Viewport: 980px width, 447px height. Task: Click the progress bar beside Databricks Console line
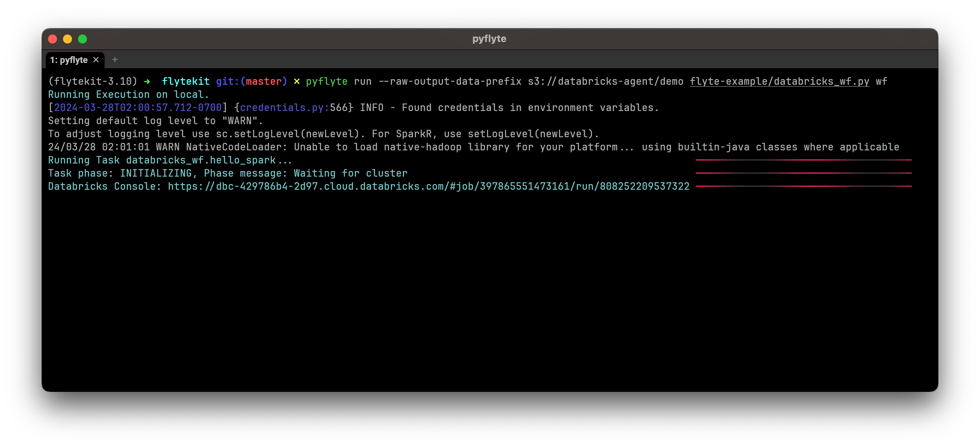point(803,186)
